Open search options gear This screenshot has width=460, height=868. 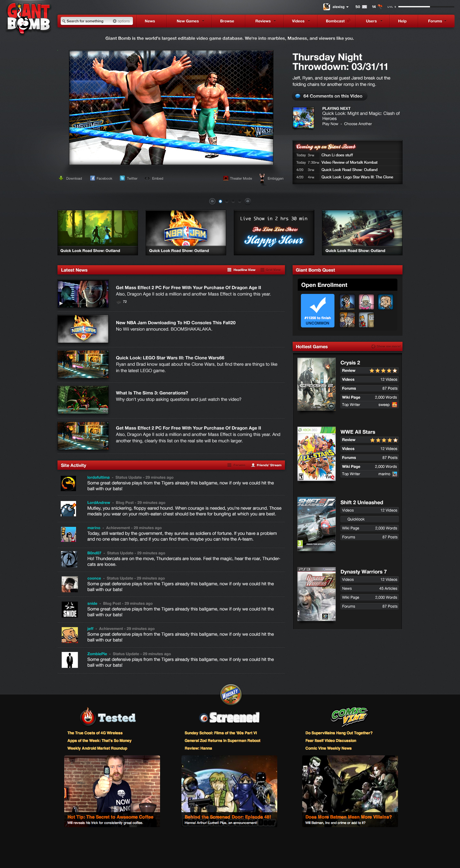pyautogui.click(x=114, y=21)
